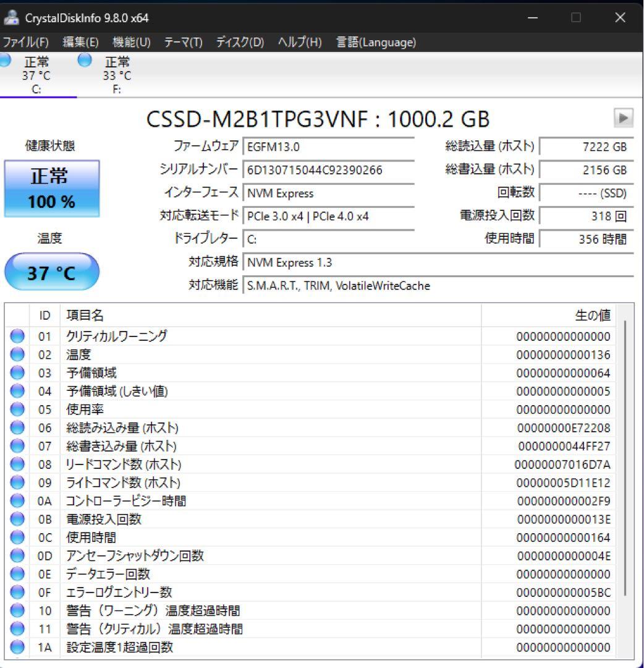
Task: Select the エラーログエントリー数 row name
Action: [x=119, y=593]
